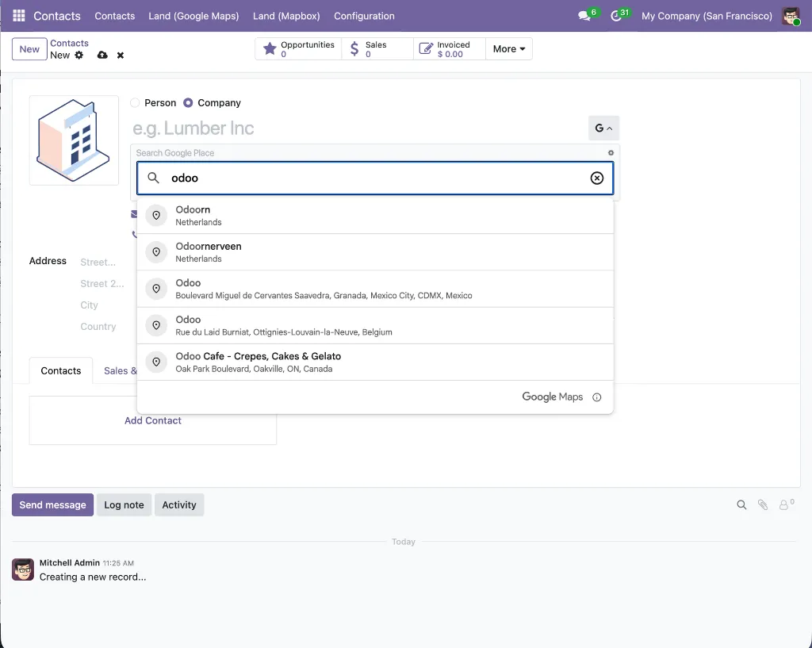Open the Contacts menu item
Viewport: 812px width, 648px height.
(114, 16)
